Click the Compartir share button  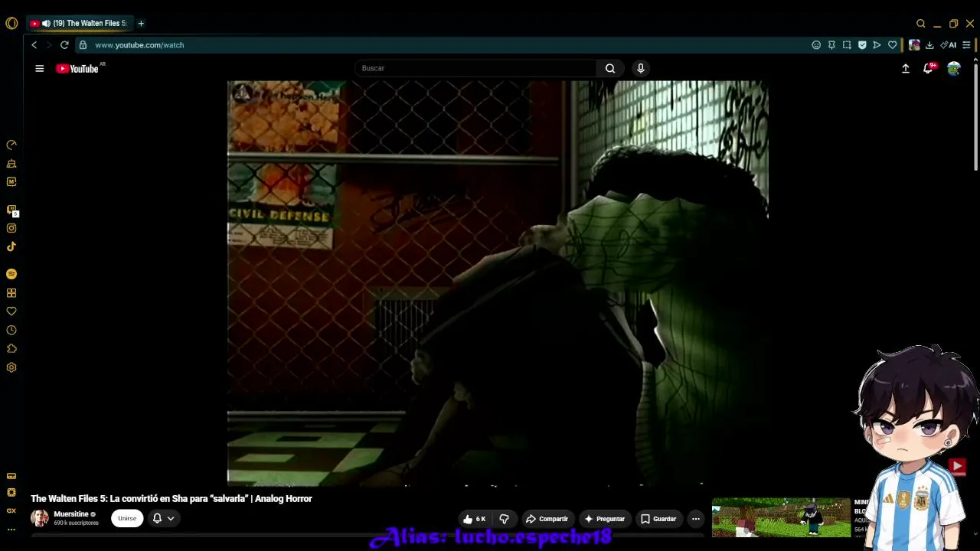[547, 519]
